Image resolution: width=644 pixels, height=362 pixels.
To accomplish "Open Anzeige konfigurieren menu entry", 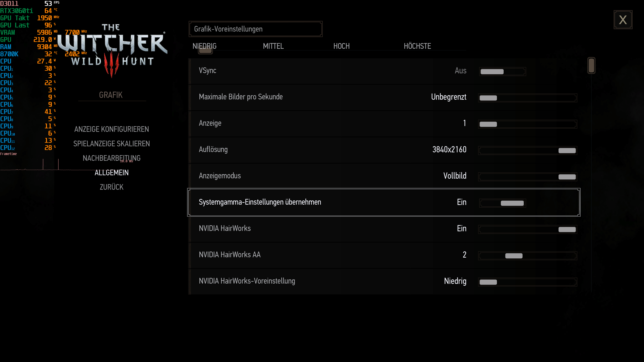I will [x=112, y=129].
